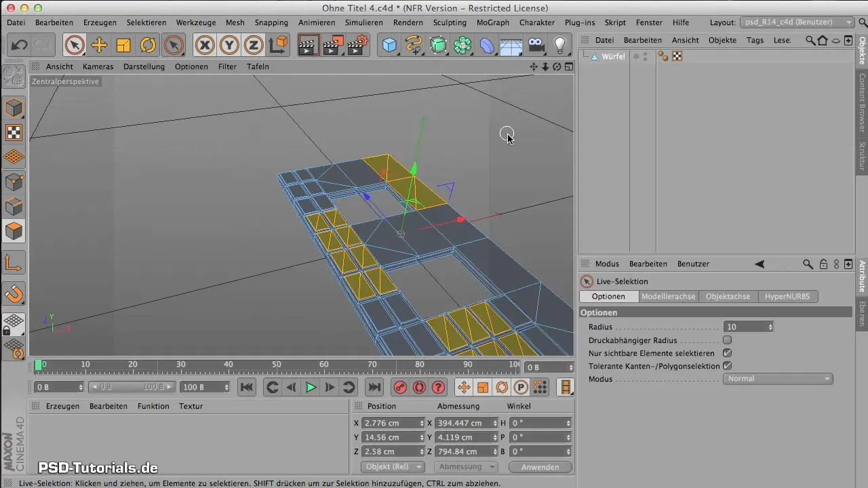Open MoGraph menu

click(x=493, y=22)
